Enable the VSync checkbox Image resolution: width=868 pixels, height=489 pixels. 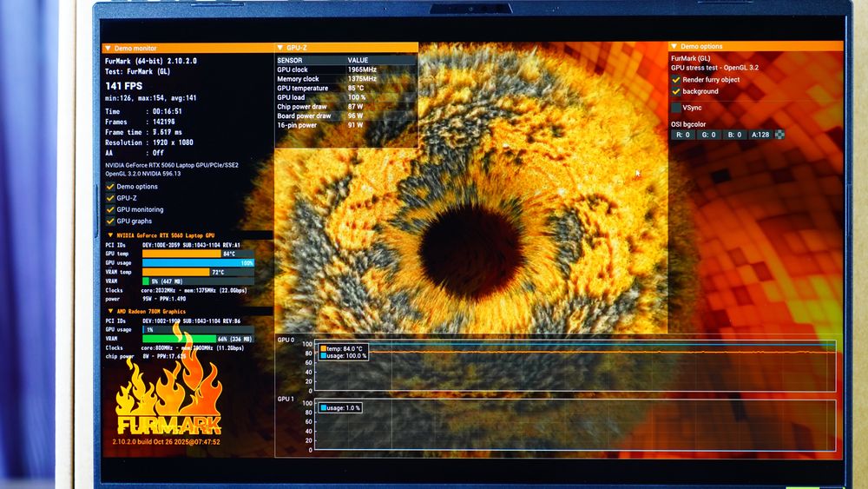(676, 108)
